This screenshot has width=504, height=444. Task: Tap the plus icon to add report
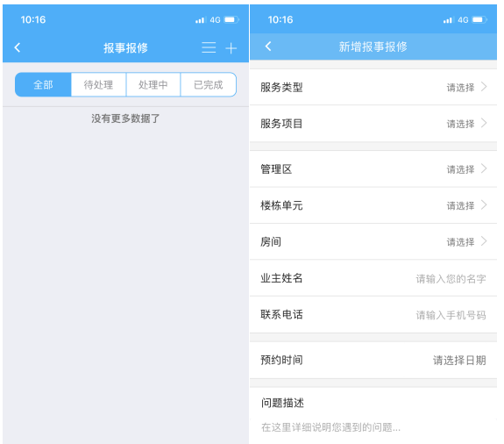click(x=231, y=48)
